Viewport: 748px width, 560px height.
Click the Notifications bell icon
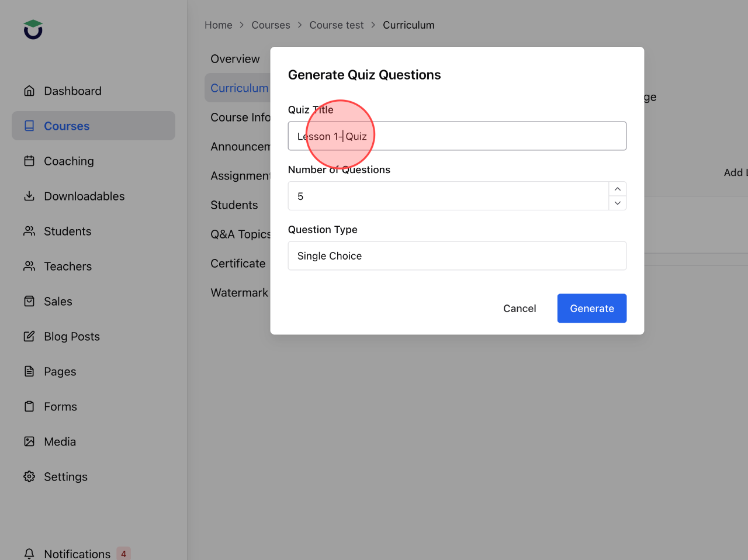pyautogui.click(x=29, y=554)
